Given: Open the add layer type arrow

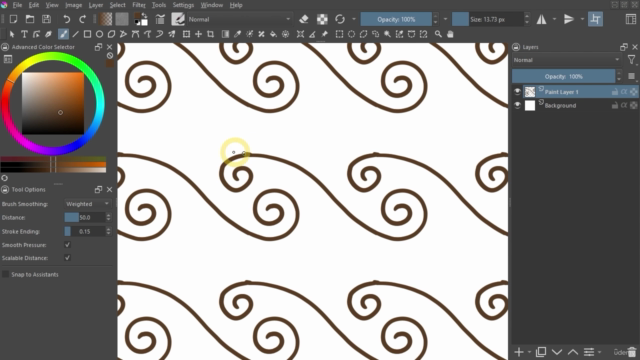Looking at the screenshot, I should (529, 352).
